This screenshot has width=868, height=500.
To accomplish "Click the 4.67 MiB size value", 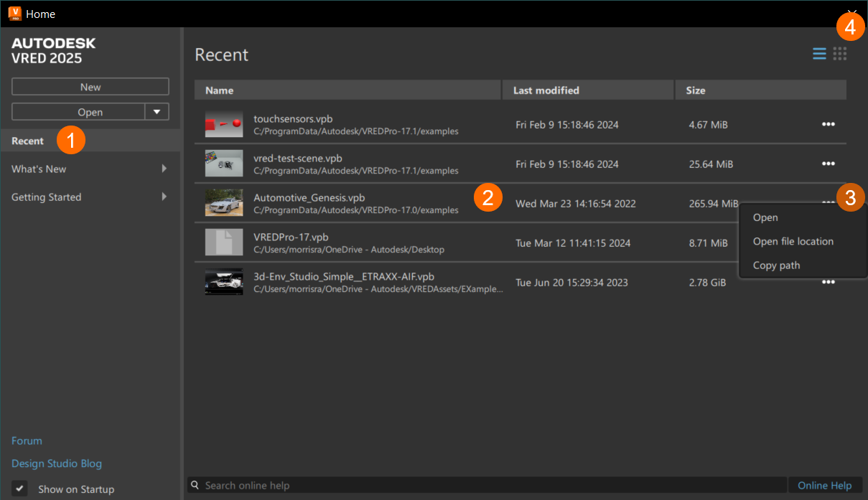I will tap(708, 124).
